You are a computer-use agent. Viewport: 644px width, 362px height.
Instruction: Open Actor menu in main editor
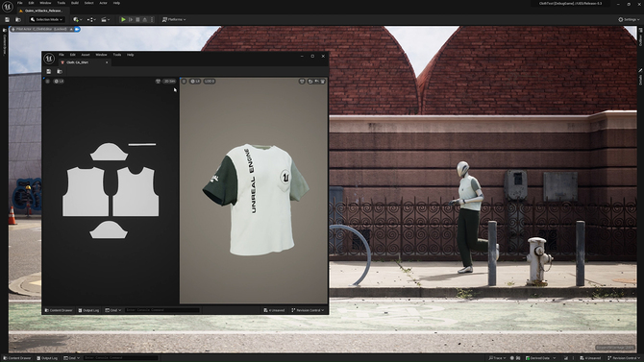tap(103, 3)
